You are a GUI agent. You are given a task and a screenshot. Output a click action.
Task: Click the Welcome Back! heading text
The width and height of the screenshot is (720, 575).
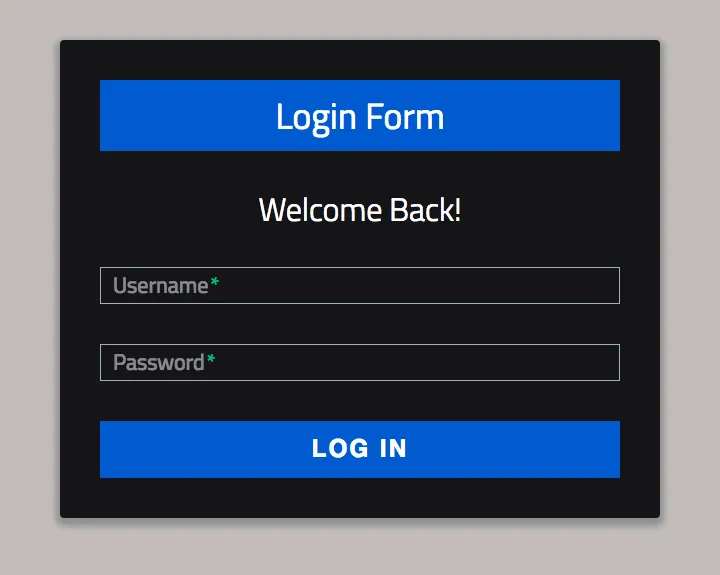click(x=360, y=210)
